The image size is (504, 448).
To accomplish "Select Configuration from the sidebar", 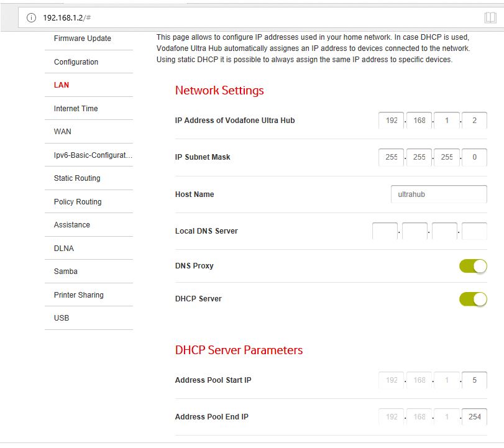I will [x=76, y=62].
